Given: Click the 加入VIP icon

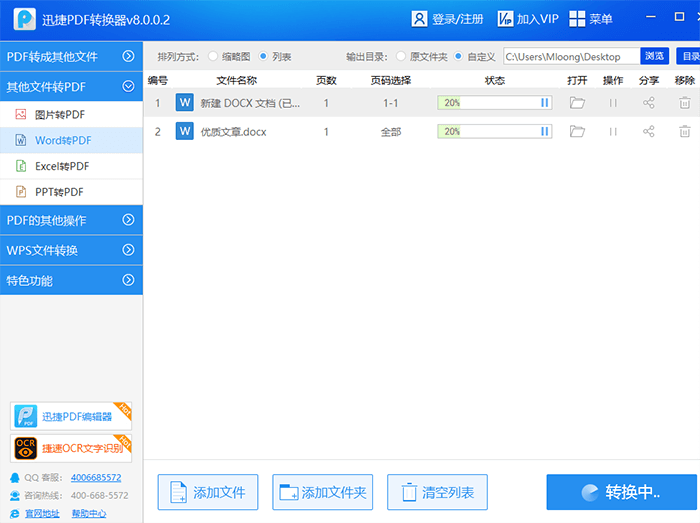Looking at the screenshot, I should pyautogui.click(x=505, y=19).
